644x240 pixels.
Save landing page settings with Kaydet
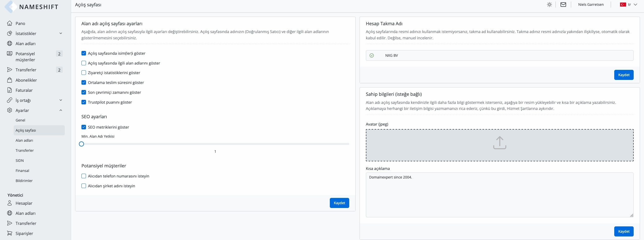339,203
